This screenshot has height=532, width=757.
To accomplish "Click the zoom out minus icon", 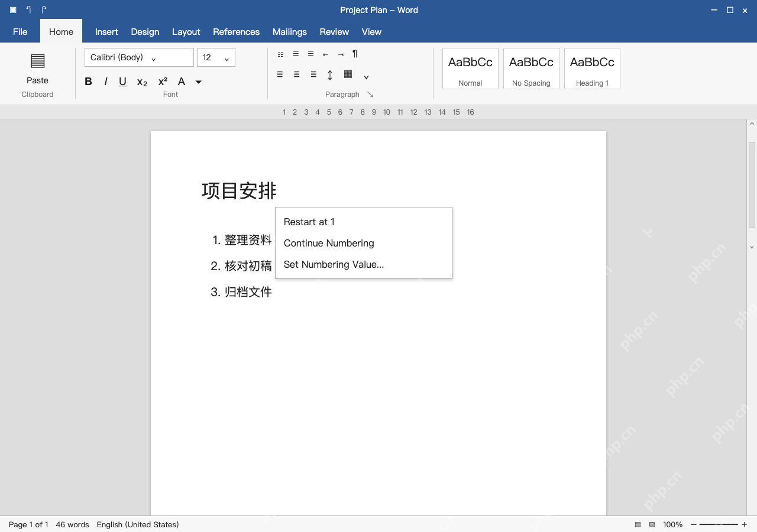I will [694, 524].
